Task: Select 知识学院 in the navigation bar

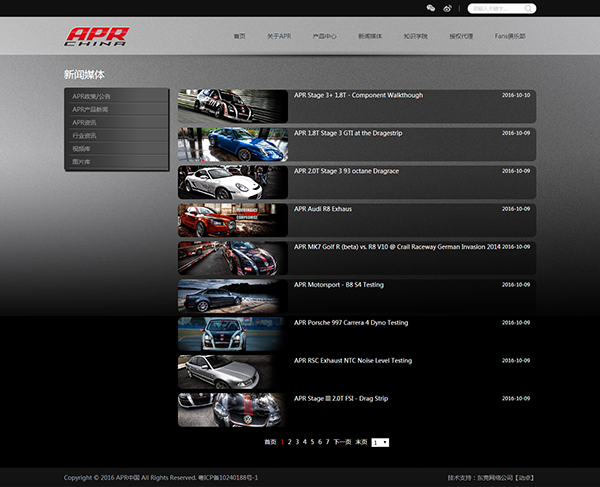Action: tap(415, 36)
